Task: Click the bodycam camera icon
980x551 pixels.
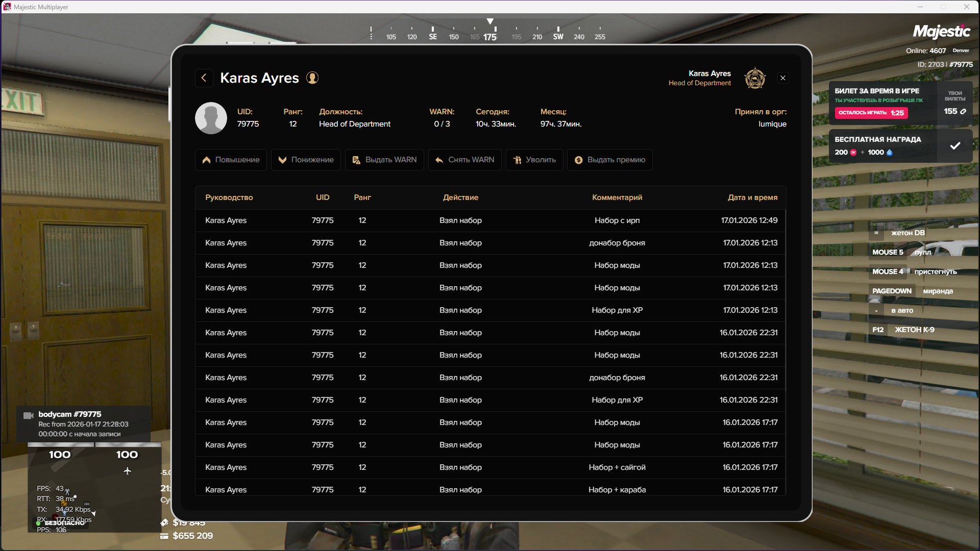Action: [x=29, y=415]
